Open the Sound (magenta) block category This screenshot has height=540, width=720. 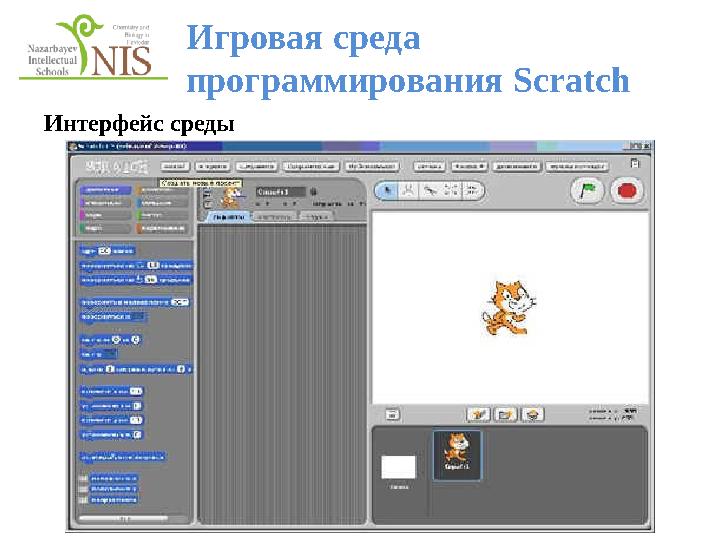105,215
